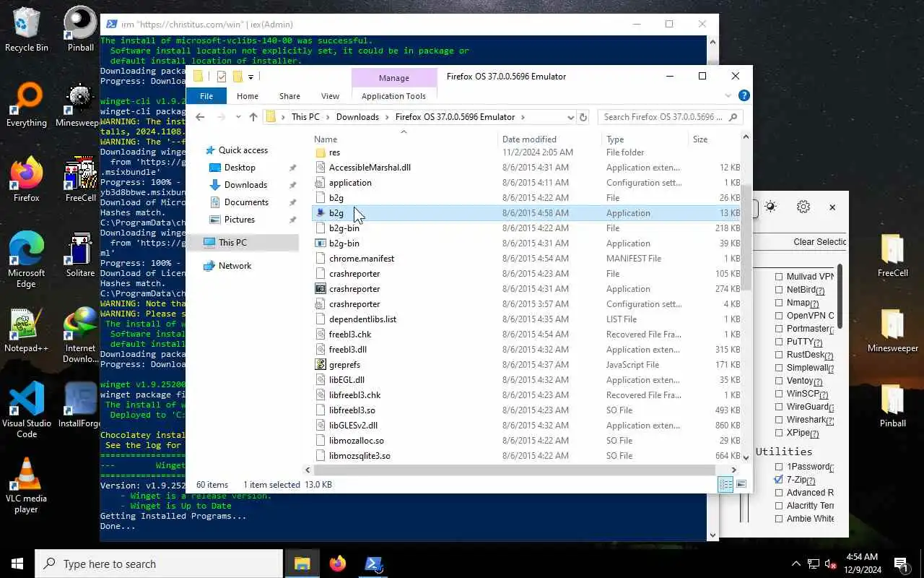The image size is (924, 578).
Task: Open the notification center icon
Action: 902,564
